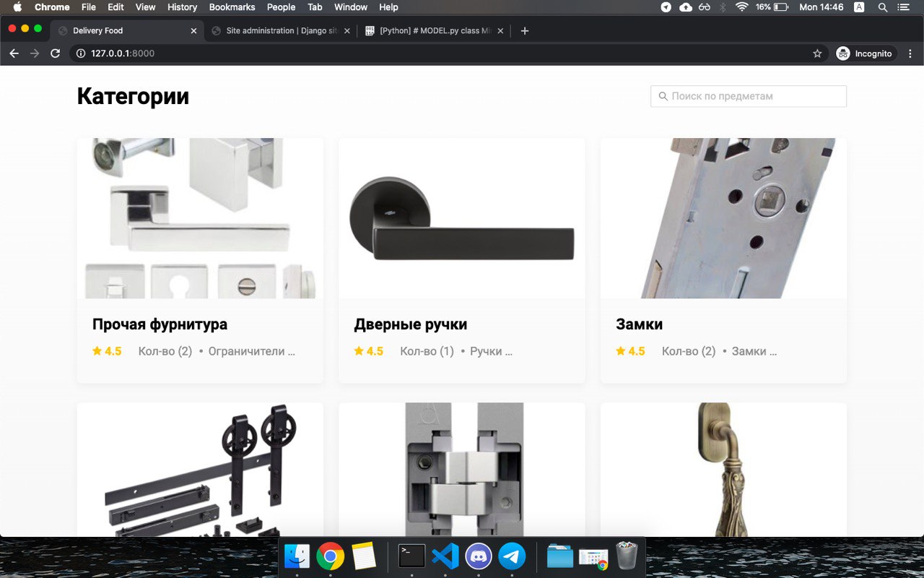
Task: Open the Apple menu
Action: (x=18, y=7)
